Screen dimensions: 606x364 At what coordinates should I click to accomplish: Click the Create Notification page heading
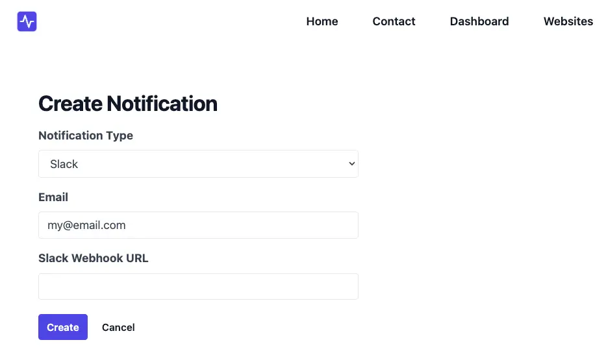tap(128, 104)
